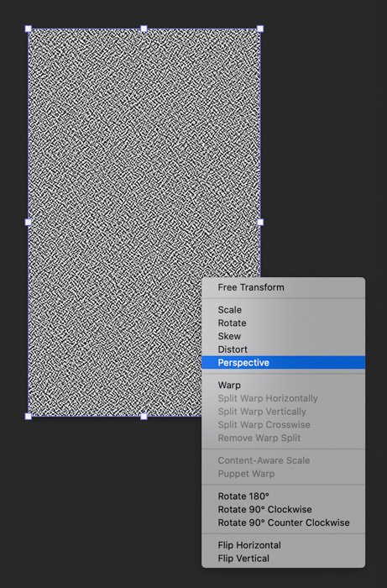This screenshot has height=588, width=387.
Task: Select Scale in the transform menu
Action: (x=283, y=310)
